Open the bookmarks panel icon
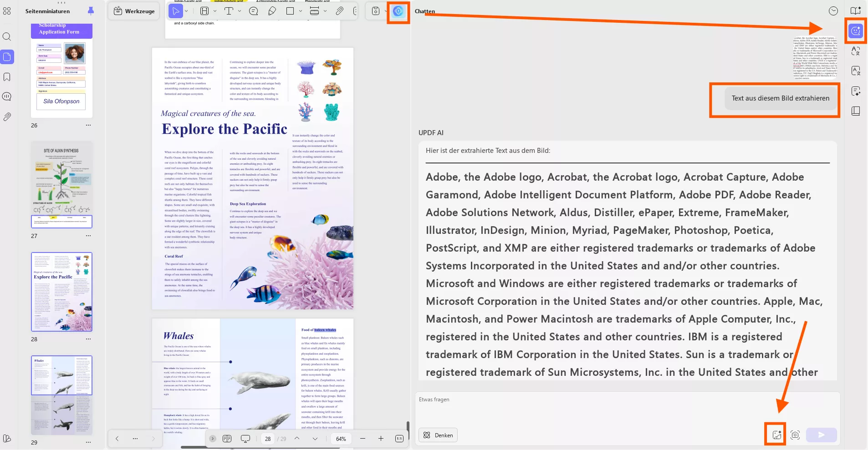Screen dimensions: 868x450 point(7,77)
